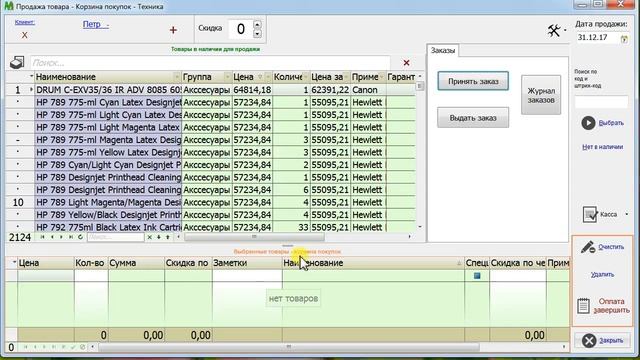Click the Выдать заказ button

(x=473, y=118)
